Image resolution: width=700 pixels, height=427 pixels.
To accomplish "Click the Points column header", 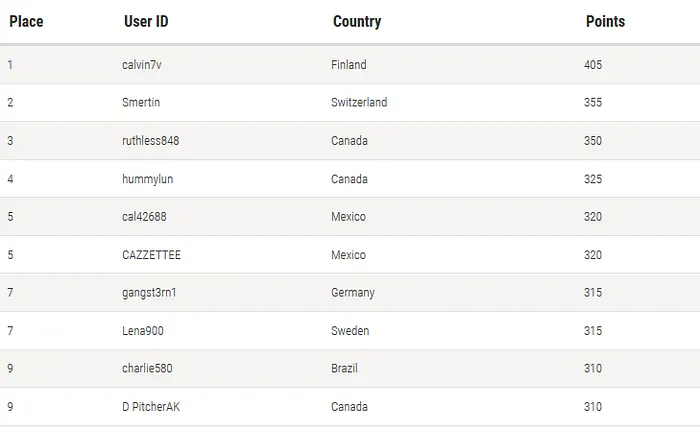I will (605, 21).
